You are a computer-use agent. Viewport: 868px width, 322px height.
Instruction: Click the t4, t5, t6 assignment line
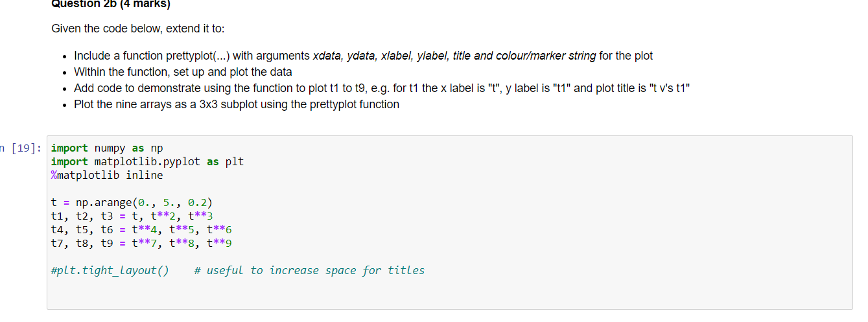[x=141, y=229]
